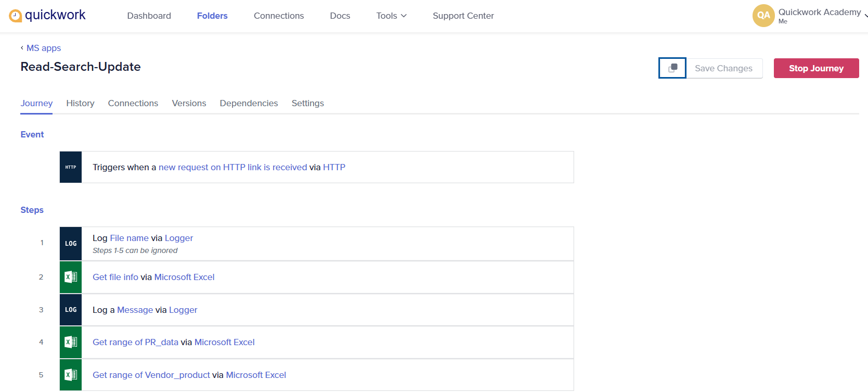868x392 pixels.
Task: Go back to MS apps folder
Action: point(44,48)
